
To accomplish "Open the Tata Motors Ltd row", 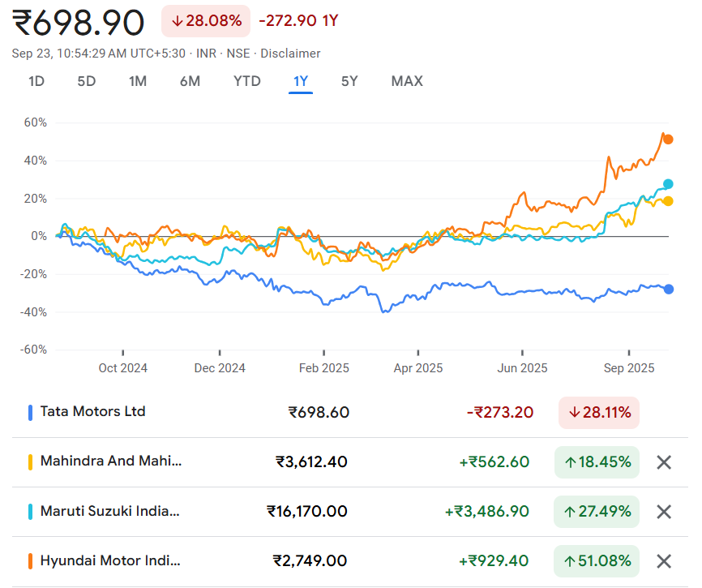I will coord(93,412).
